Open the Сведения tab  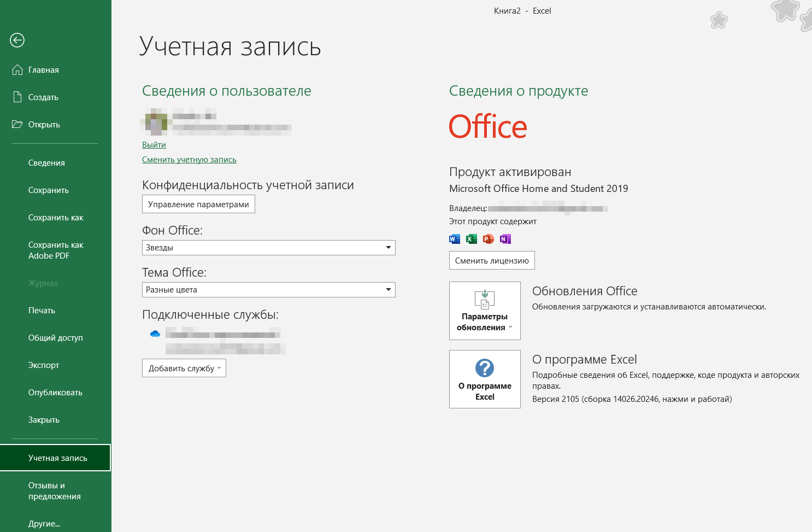click(55, 162)
